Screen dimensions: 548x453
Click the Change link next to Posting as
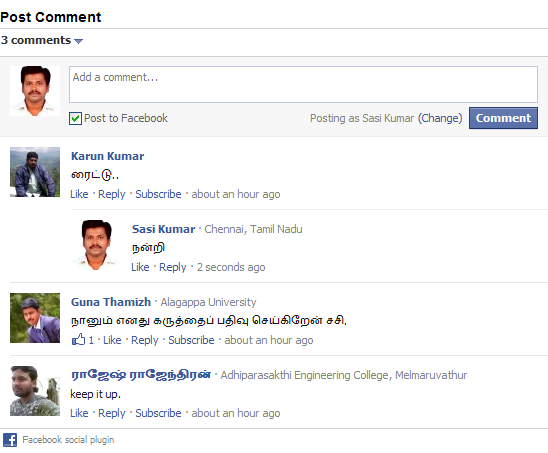pos(440,118)
